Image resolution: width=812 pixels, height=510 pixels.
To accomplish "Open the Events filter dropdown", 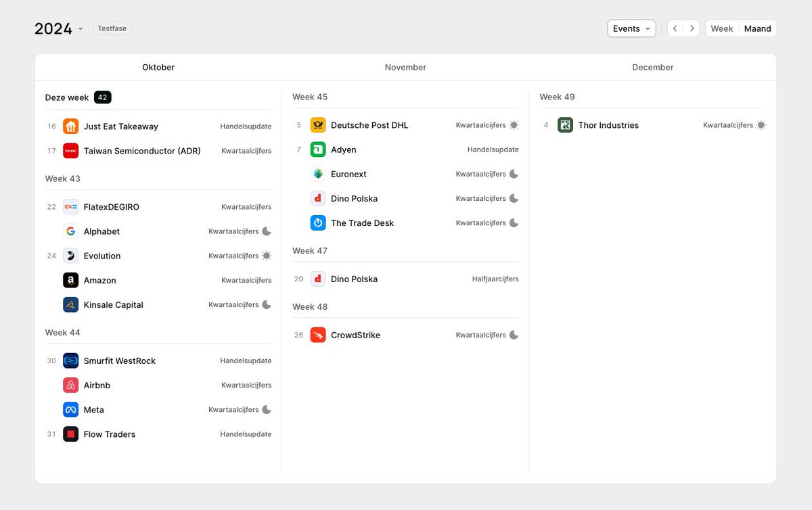I will [631, 28].
